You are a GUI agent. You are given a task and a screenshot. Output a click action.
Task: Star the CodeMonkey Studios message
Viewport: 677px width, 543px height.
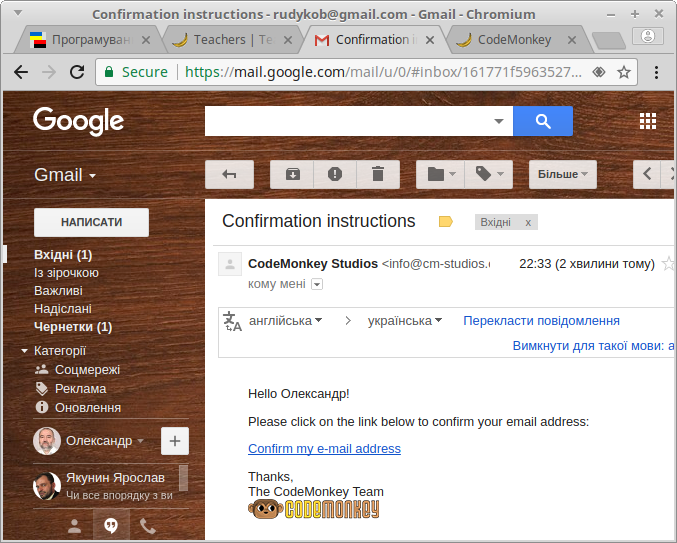(x=668, y=263)
